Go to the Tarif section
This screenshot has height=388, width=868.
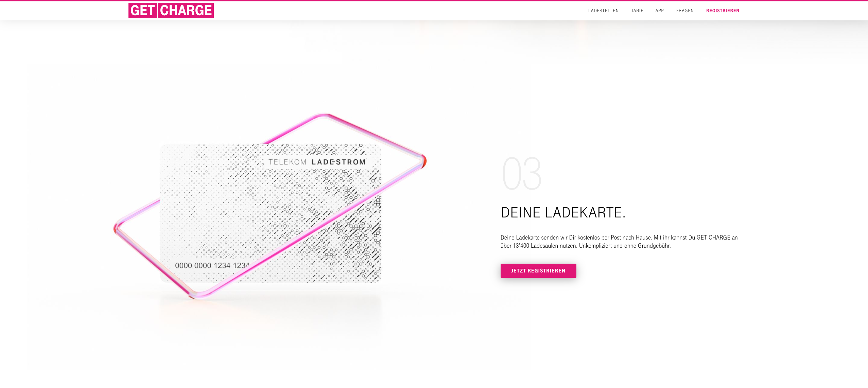coord(637,11)
